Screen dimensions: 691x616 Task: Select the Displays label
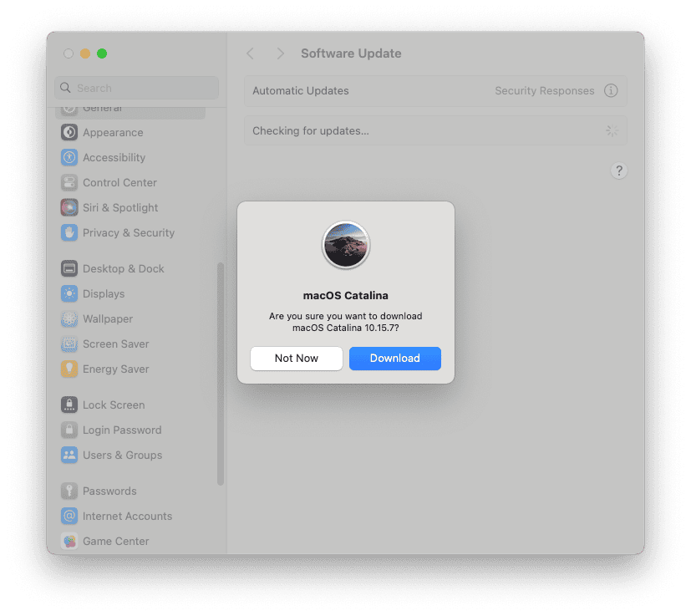104,293
